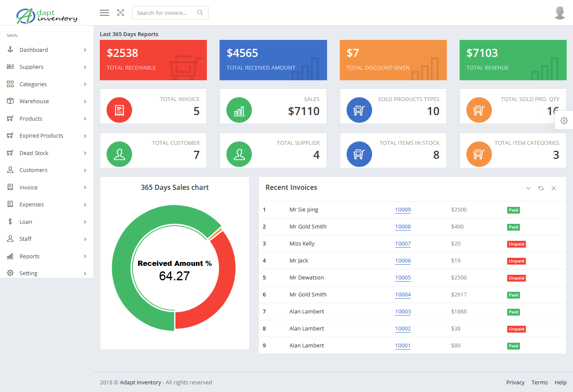Close the Recent Invoices widget
The image size is (573, 392).
pos(553,188)
